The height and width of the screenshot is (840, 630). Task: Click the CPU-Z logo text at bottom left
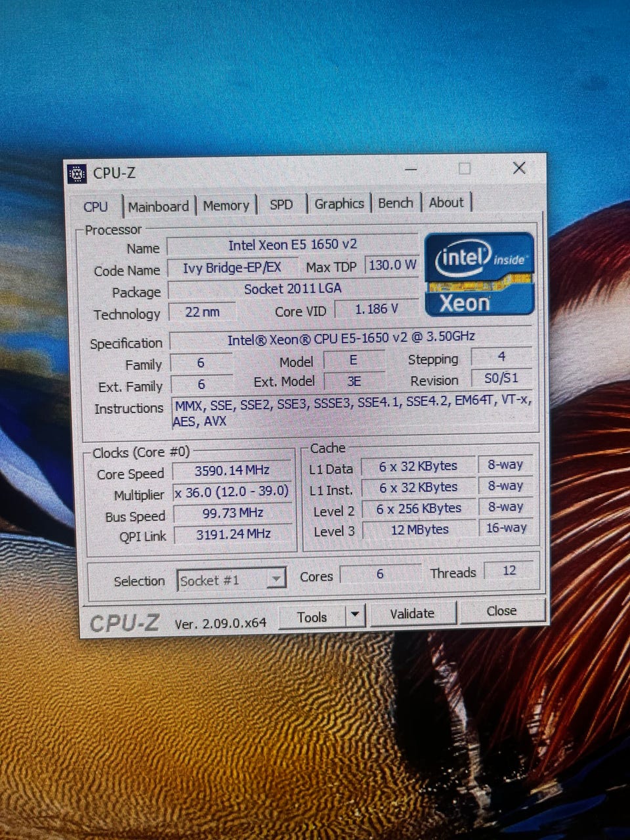click(x=125, y=623)
